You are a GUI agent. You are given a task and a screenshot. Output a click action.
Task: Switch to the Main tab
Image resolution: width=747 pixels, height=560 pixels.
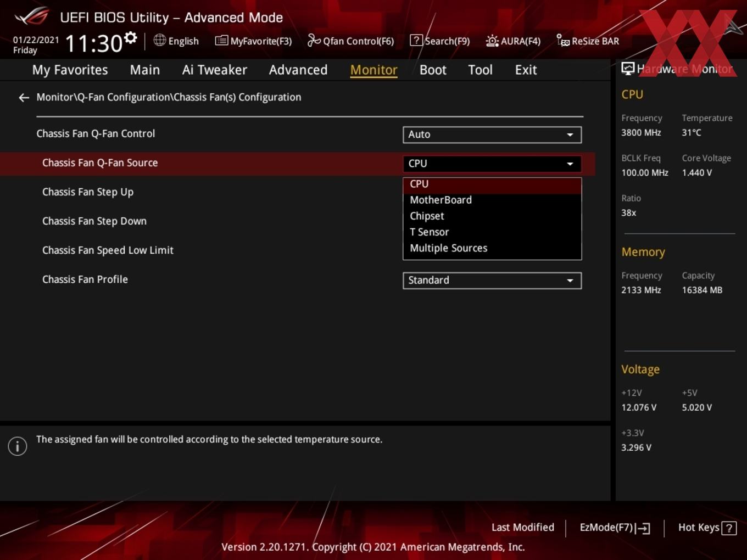tap(145, 70)
